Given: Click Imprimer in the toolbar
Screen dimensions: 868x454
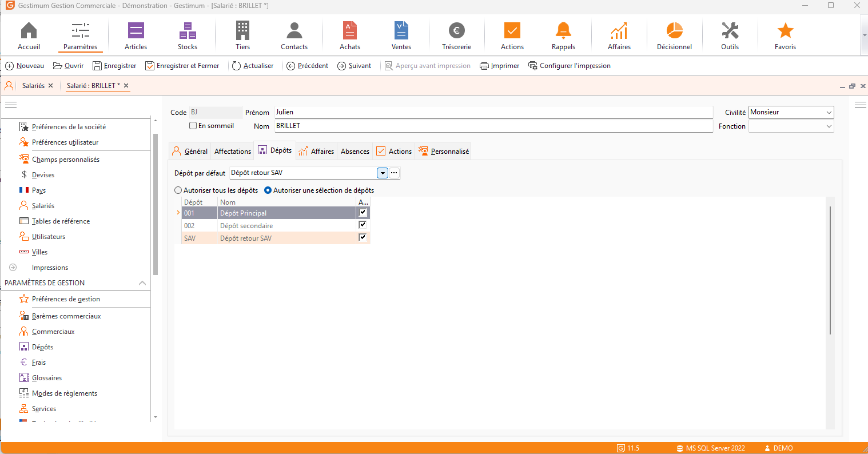Looking at the screenshot, I should 500,66.
